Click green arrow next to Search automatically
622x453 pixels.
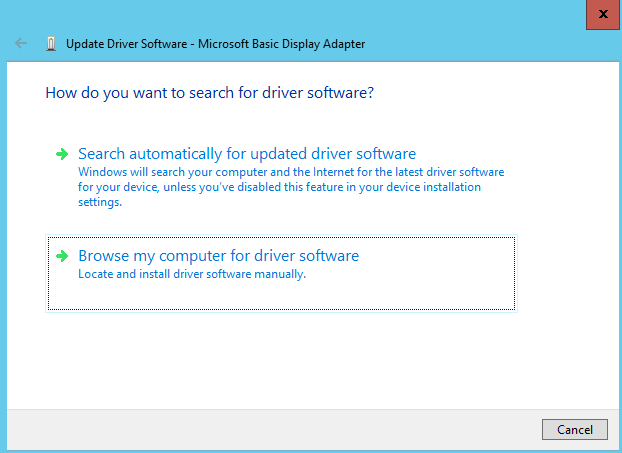click(62, 154)
